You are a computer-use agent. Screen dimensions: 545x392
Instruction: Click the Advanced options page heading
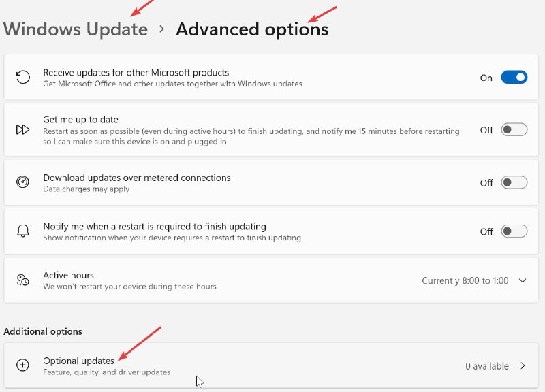252,29
